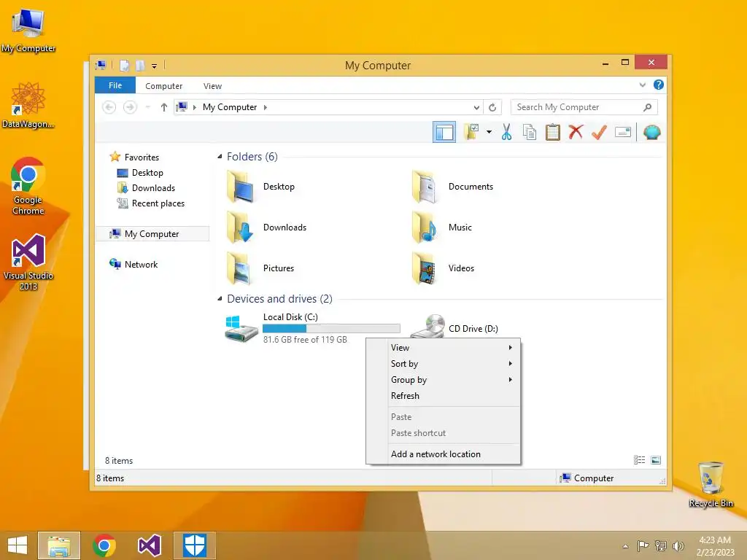The width and height of the screenshot is (747, 560).
Task: Collapse the Devices and drives group
Action: coord(220,298)
